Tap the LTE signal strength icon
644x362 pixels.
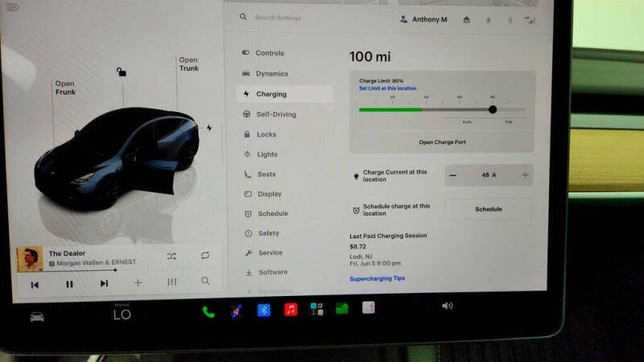coord(530,19)
